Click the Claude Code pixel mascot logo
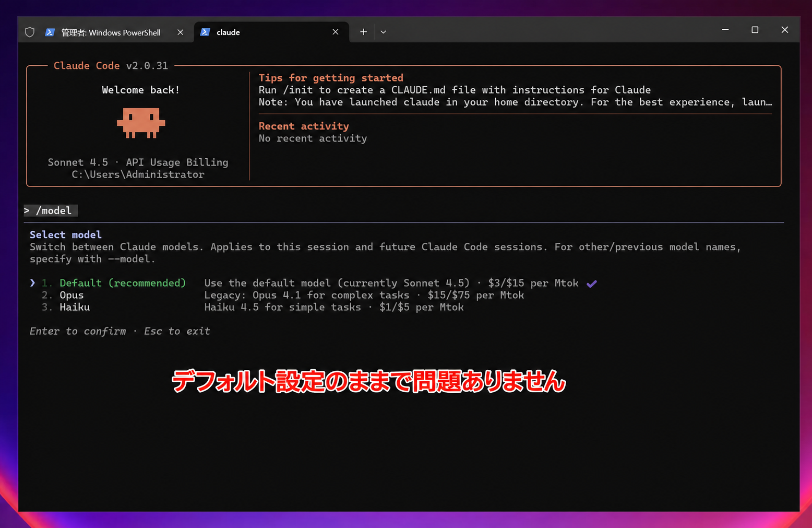The height and width of the screenshot is (528, 812). [141, 123]
